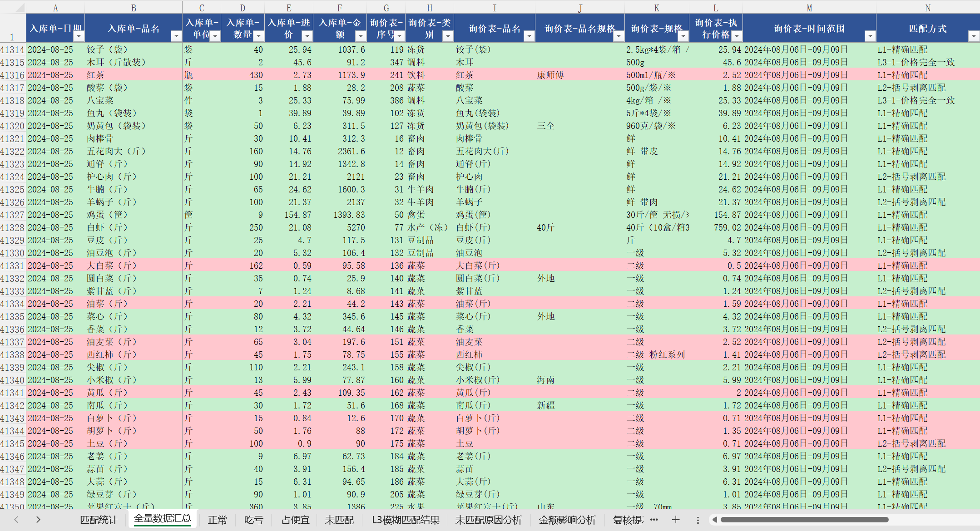Open filter dropdown for 匹配方式 column

coord(974,36)
